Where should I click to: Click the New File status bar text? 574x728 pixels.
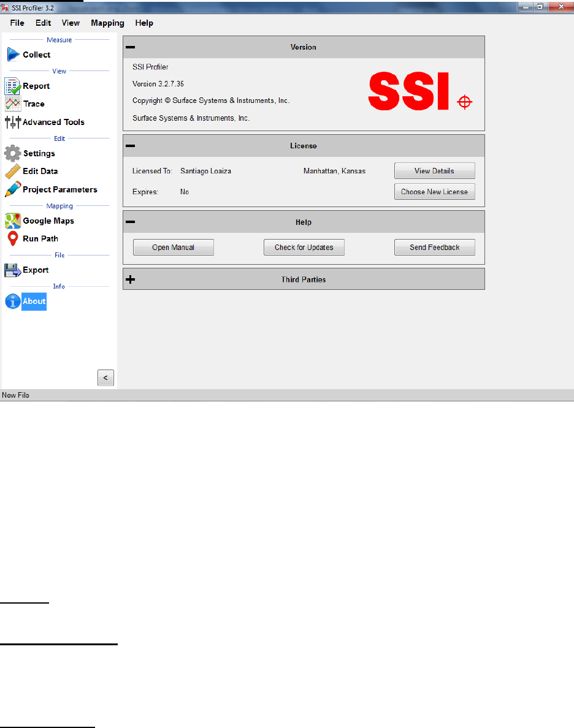(15, 395)
